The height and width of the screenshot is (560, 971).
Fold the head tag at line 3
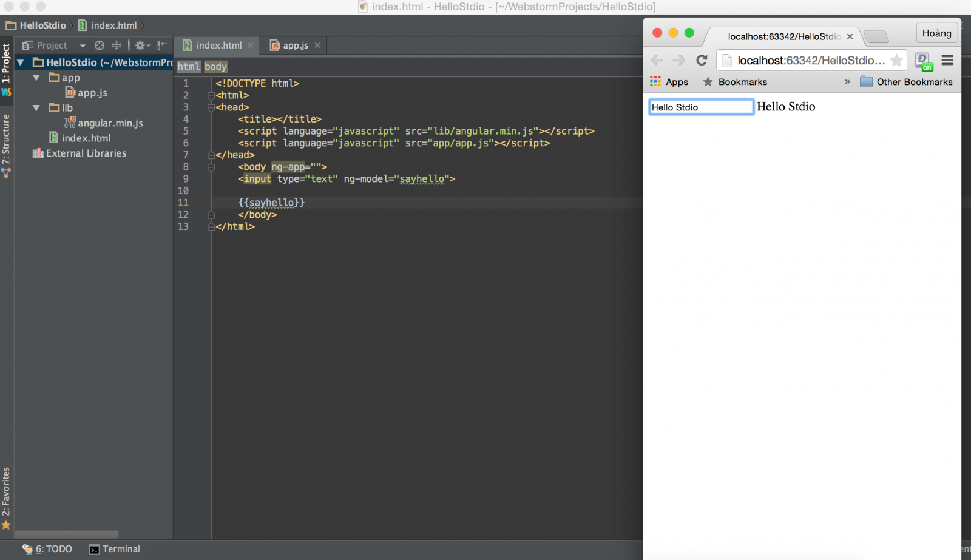[211, 107]
